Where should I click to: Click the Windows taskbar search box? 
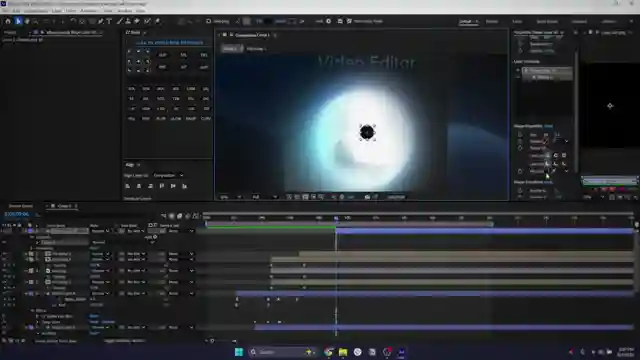point(282,352)
